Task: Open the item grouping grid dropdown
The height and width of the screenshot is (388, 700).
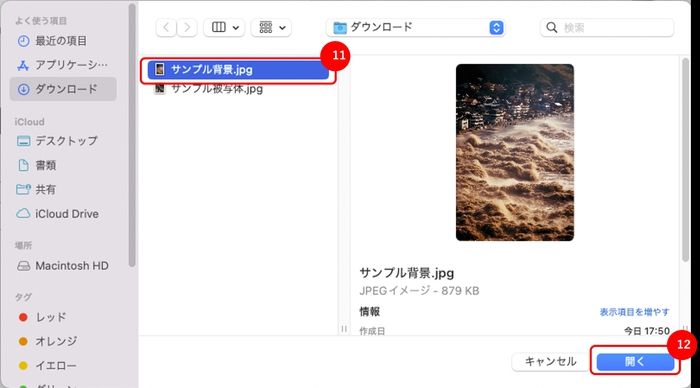Action: pyautogui.click(x=271, y=28)
